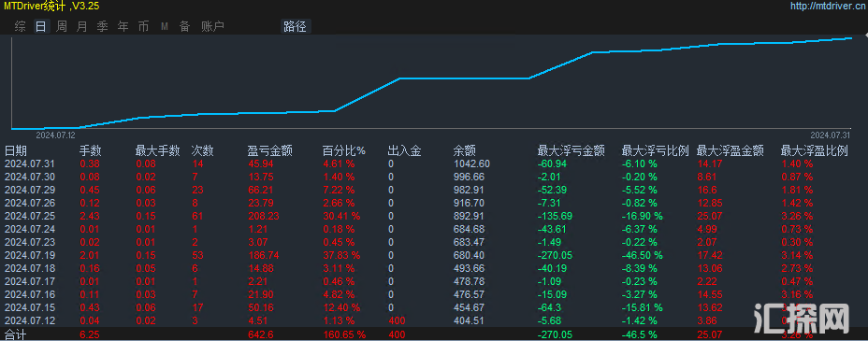Image resolution: width=868 pixels, height=341 pixels.
Task: Click the 2024.07.12 chart start marker
Action: 55,135
